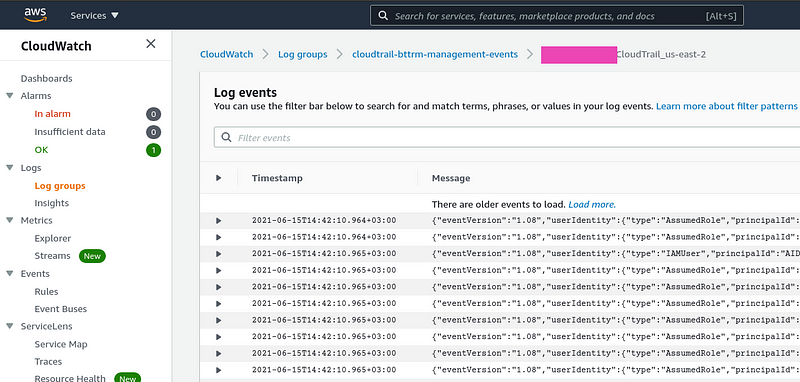Go to Log groups breadcrumb
The width and height of the screenshot is (800, 382).
pos(303,54)
